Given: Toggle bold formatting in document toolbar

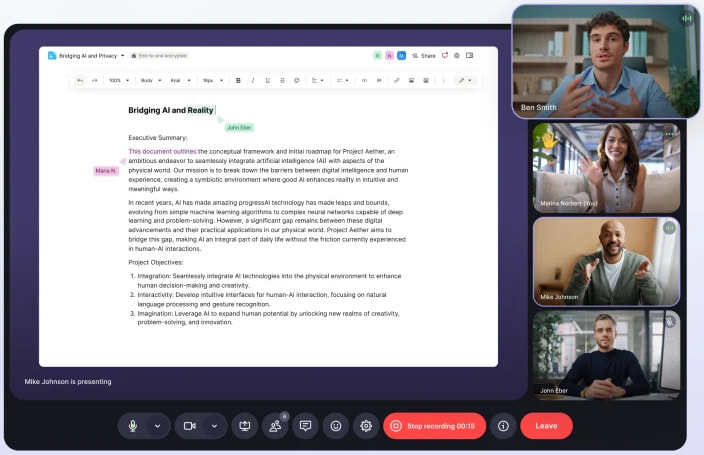Looking at the screenshot, I should [x=238, y=80].
